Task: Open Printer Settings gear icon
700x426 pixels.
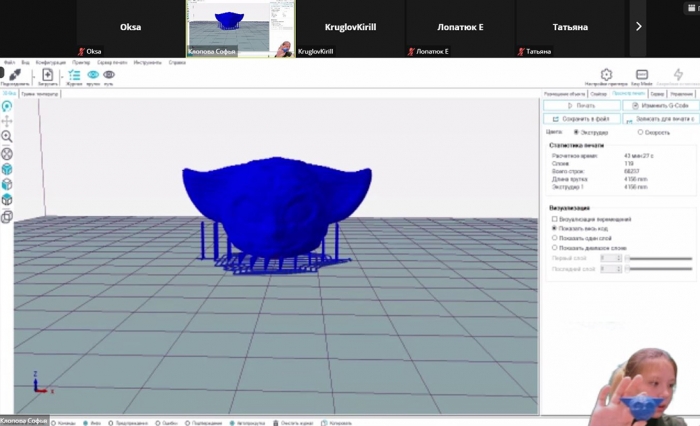Action: [x=606, y=75]
